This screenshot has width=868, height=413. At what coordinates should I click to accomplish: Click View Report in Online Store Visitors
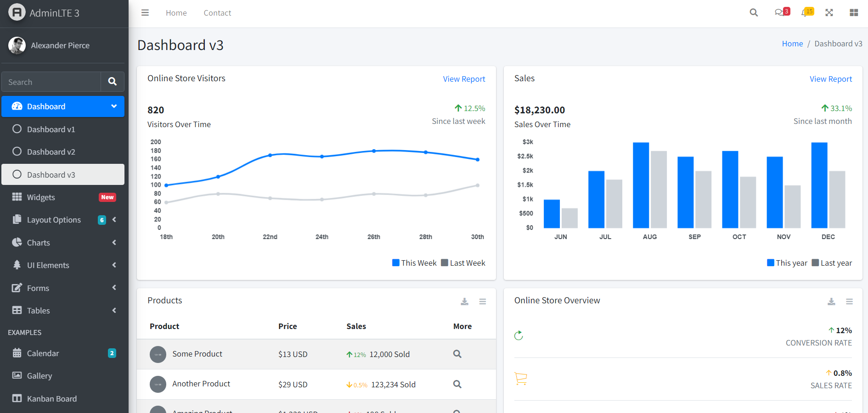click(464, 79)
